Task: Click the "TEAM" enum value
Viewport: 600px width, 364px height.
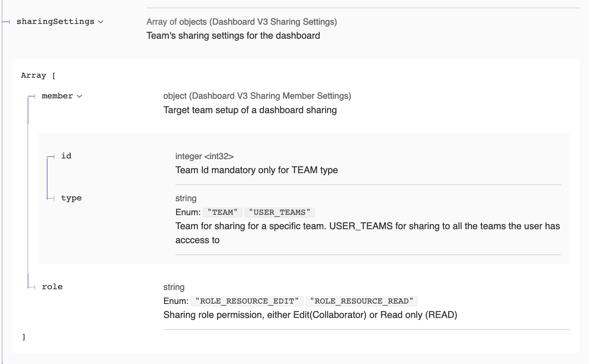Action: tap(223, 213)
